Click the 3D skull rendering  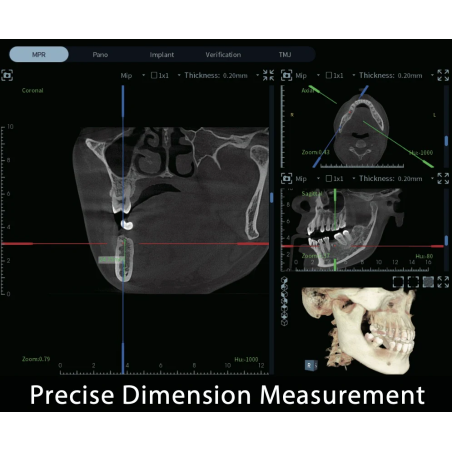tap(358, 330)
